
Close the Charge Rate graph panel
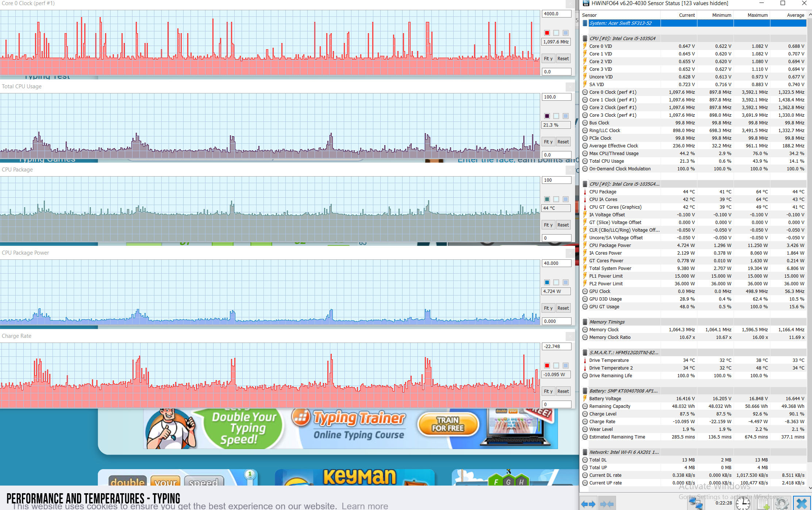point(570,336)
